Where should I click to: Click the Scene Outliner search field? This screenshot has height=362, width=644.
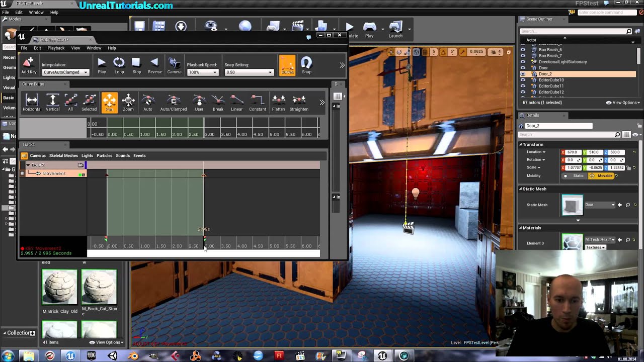tap(573, 31)
